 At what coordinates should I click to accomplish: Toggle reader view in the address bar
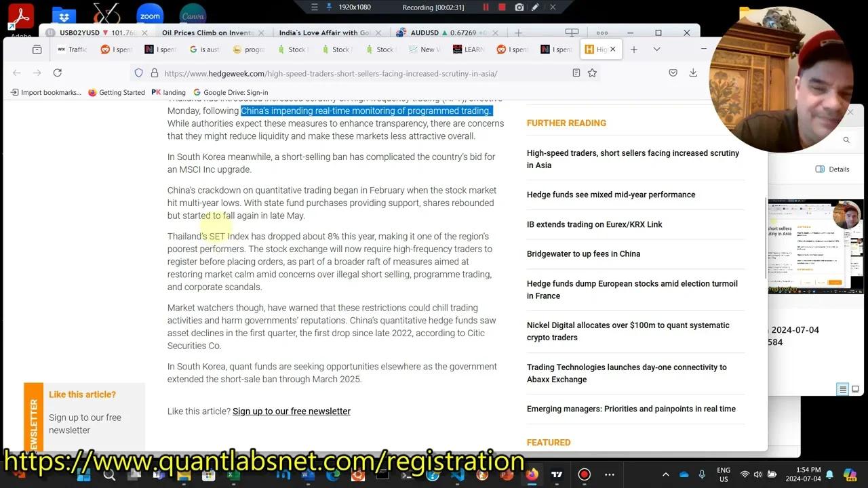pos(576,73)
